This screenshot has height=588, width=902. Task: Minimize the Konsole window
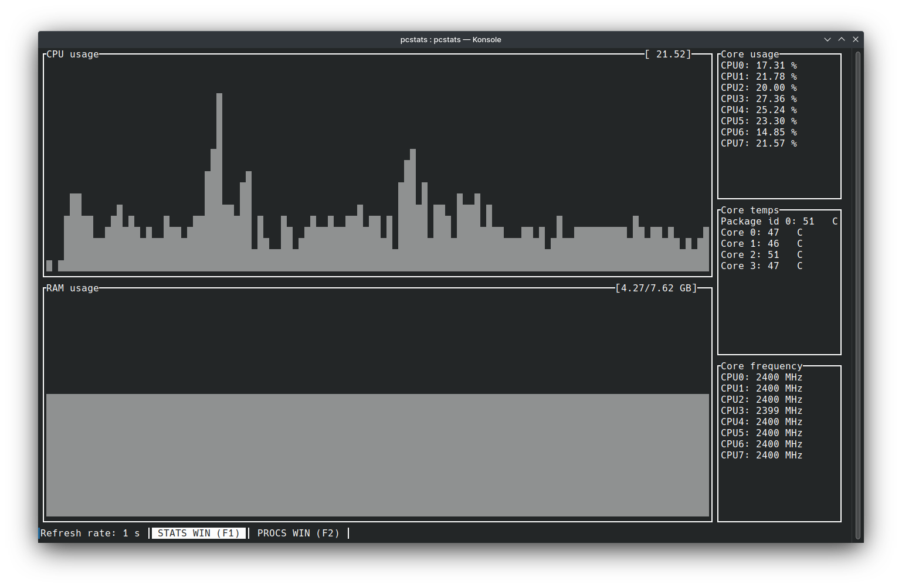(x=827, y=39)
